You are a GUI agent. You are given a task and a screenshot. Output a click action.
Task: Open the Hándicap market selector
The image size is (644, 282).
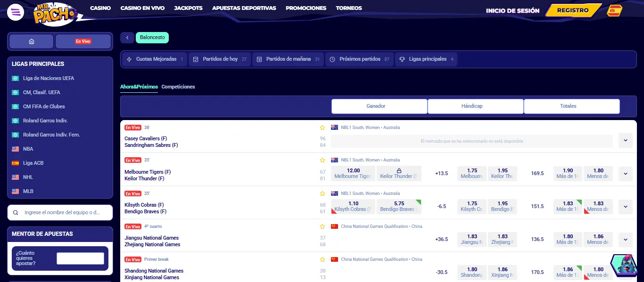click(476, 106)
